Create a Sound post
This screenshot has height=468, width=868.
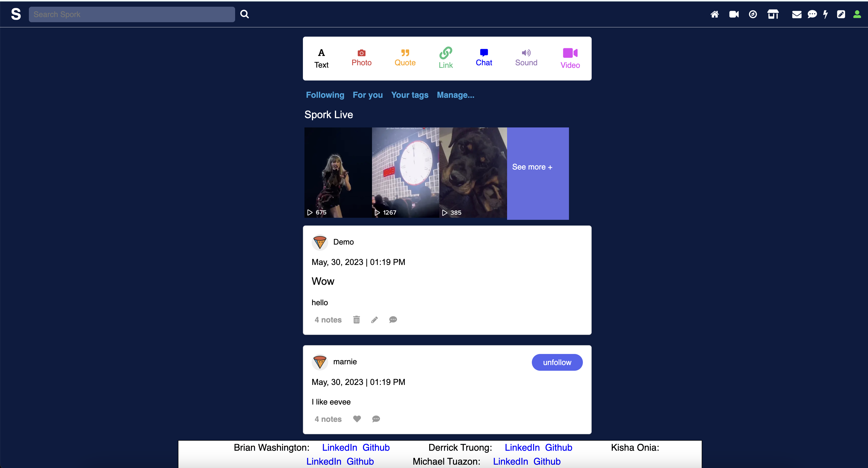pyautogui.click(x=526, y=58)
